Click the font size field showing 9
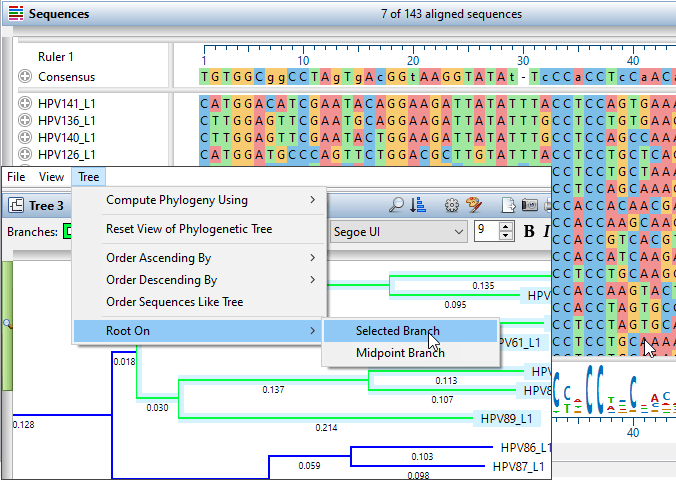676x480 pixels. 486,231
